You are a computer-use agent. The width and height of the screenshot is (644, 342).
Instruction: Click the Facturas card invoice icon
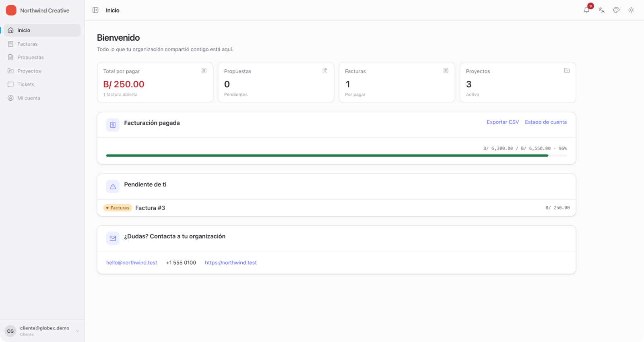tap(446, 70)
